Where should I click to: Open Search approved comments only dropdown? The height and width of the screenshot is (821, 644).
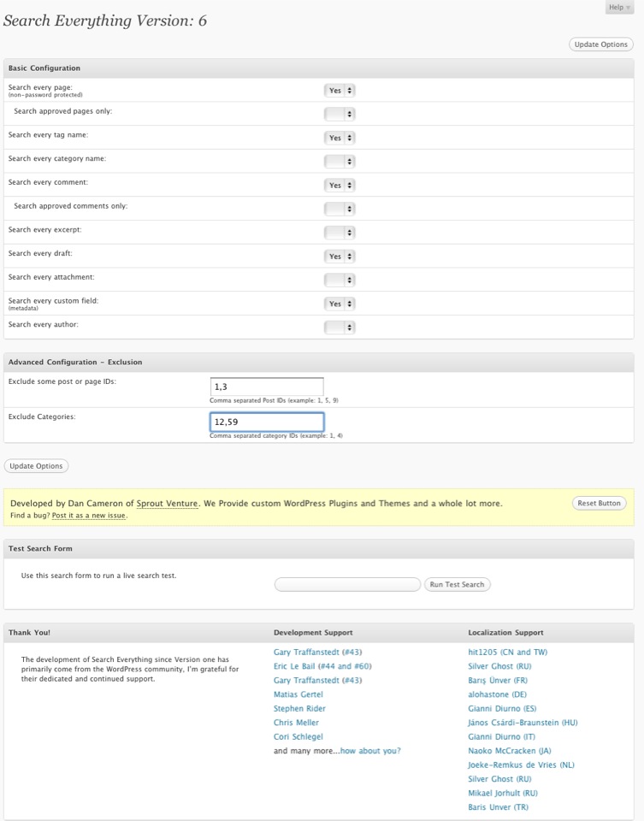click(x=340, y=209)
